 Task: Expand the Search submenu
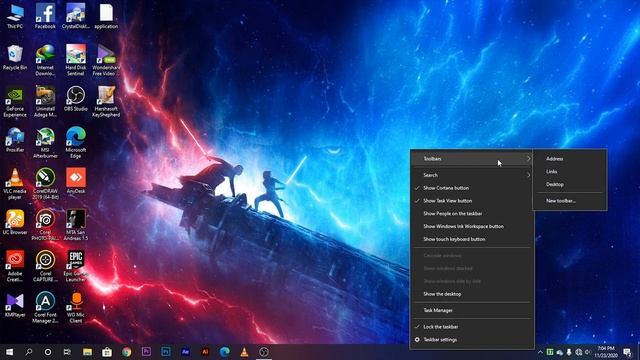click(472, 175)
